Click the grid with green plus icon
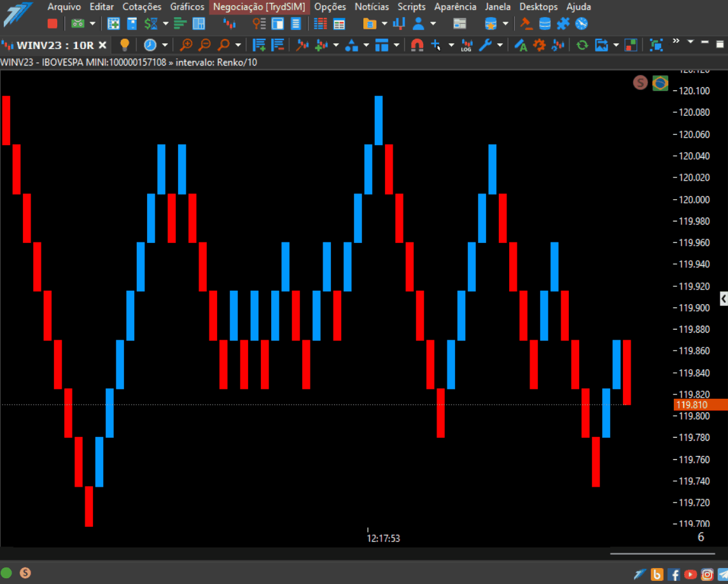Viewport: 728px width, 584px height. [113, 23]
